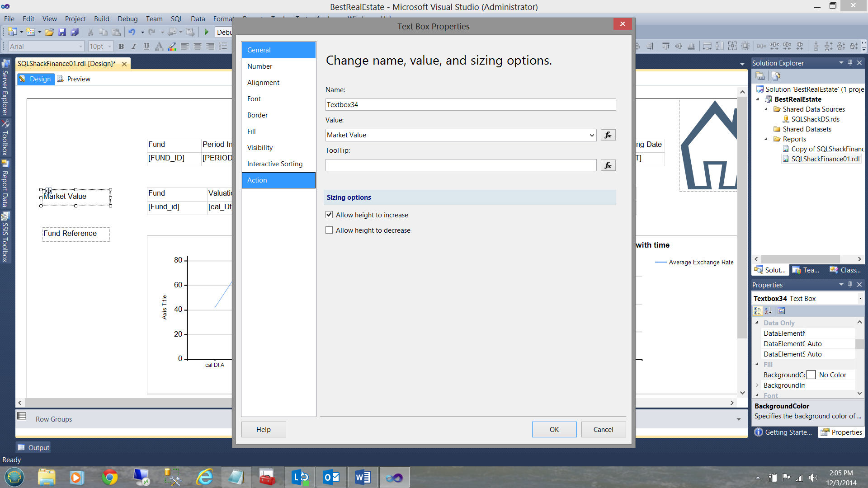
Task: Click Alphabetical sort icon in Properties
Action: coord(768,311)
